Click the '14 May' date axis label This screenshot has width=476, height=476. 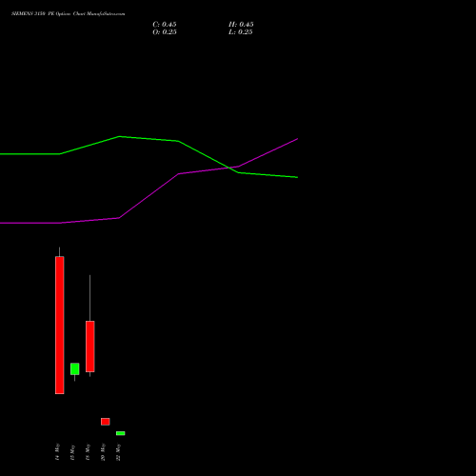pos(57,452)
